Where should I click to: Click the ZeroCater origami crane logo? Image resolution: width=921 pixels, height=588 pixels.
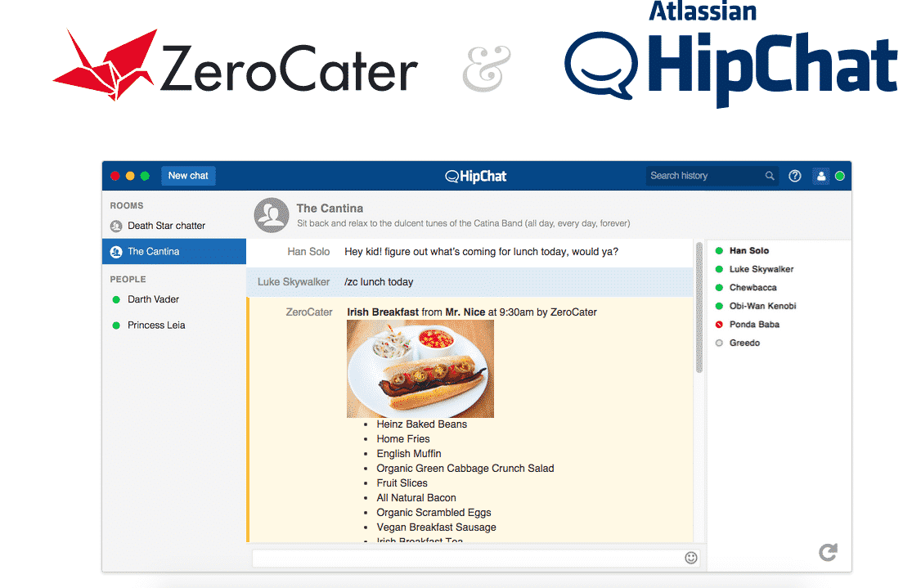coord(105,62)
